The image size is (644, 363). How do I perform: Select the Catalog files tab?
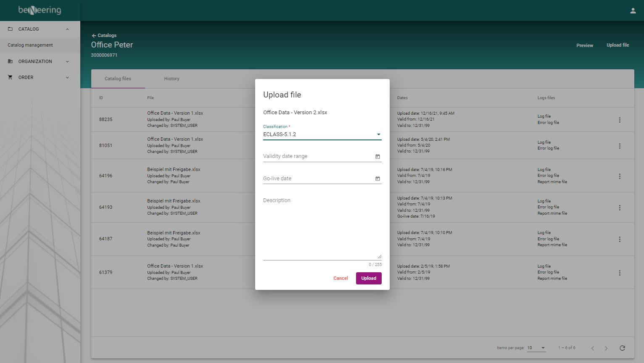118,79
